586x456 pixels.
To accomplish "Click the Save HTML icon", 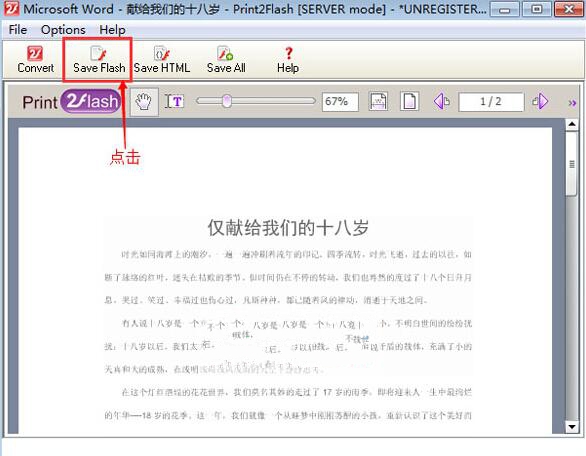I will coord(162,53).
